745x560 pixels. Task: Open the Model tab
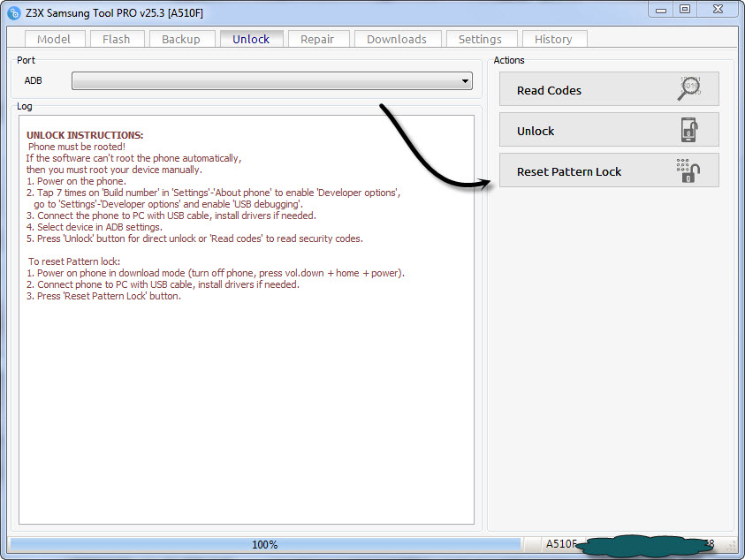[54, 39]
